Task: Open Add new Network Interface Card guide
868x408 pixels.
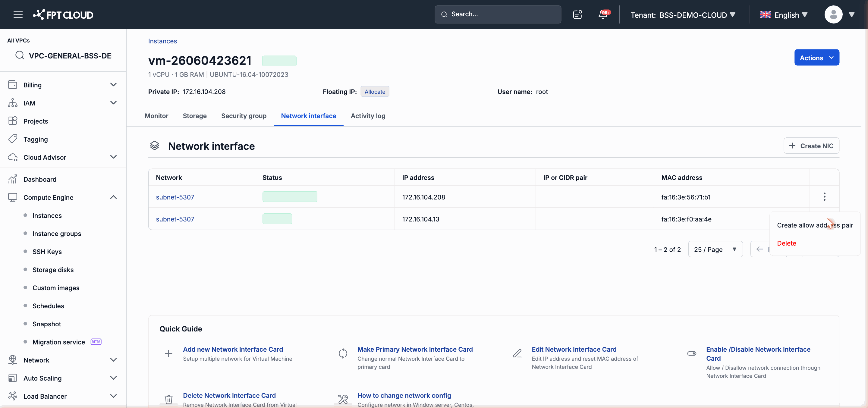Action: point(233,349)
